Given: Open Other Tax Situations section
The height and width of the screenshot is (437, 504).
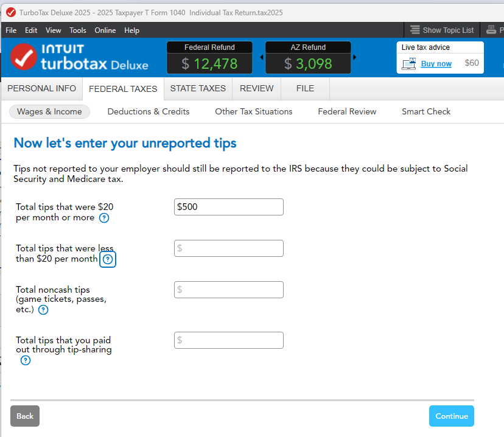Looking at the screenshot, I should [x=254, y=111].
